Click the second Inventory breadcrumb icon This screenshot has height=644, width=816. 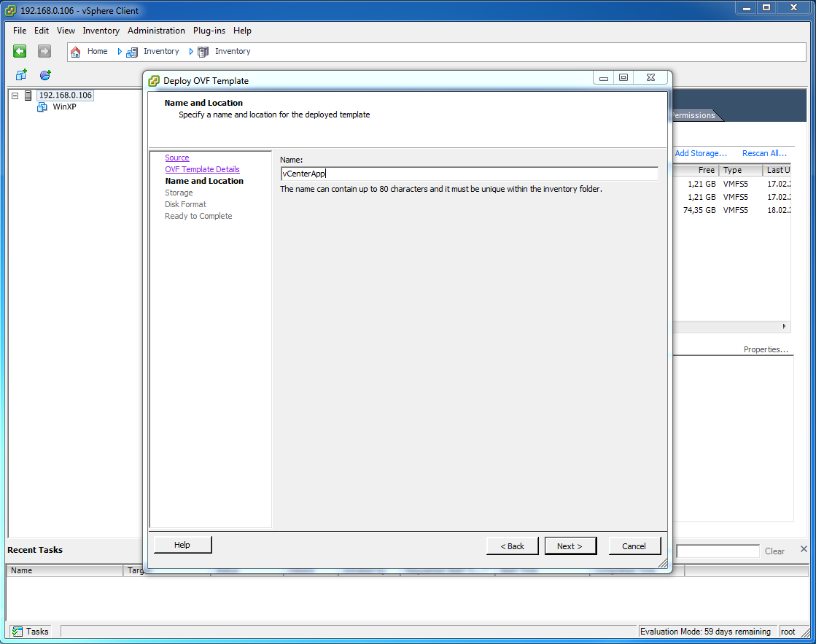pyautogui.click(x=203, y=52)
